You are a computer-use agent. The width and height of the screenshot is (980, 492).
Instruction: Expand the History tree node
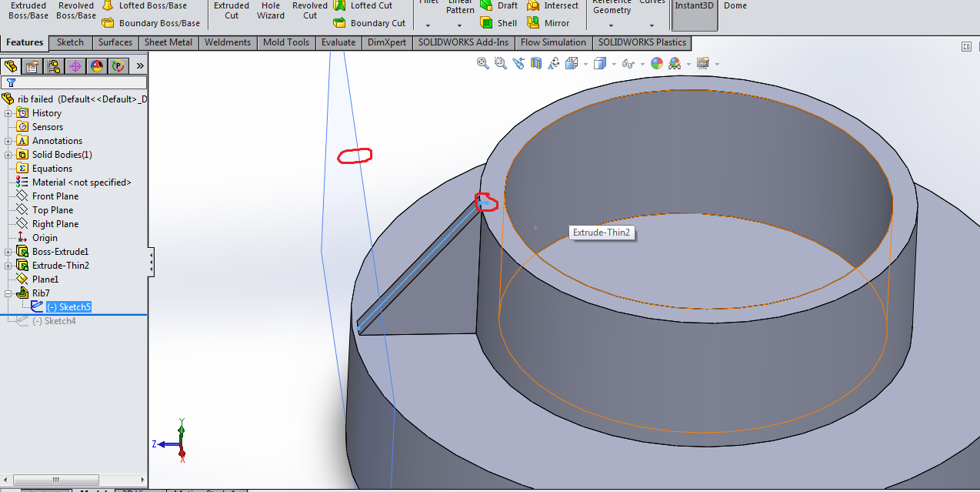[8, 113]
